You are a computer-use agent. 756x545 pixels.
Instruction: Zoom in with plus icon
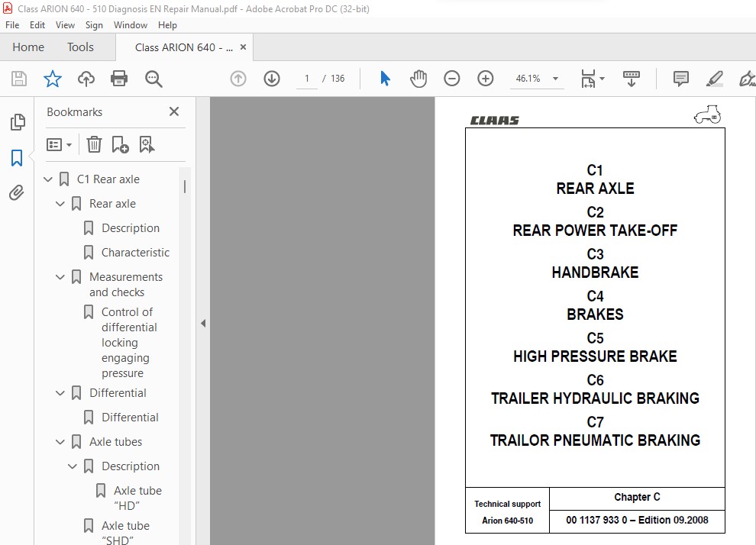(486, 79)
